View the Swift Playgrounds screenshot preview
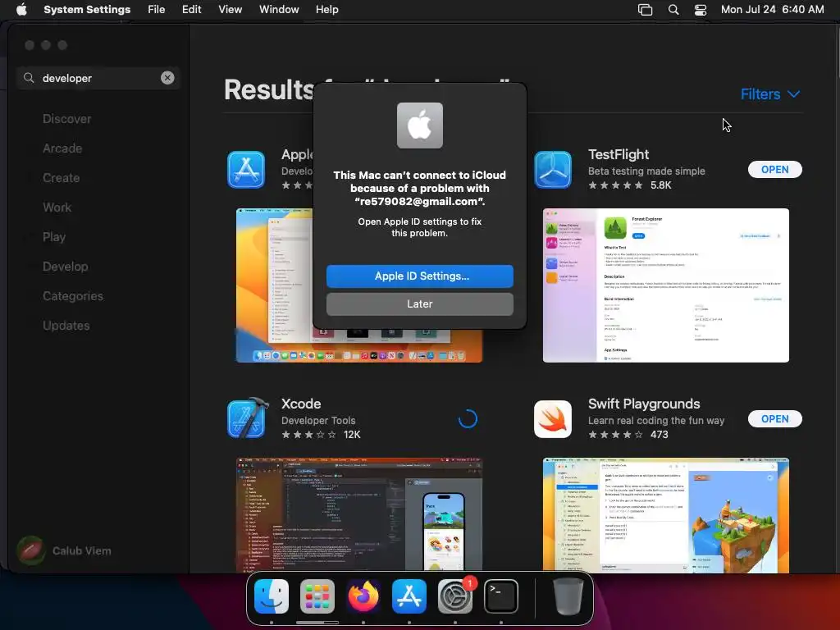Viewport: 840px width, 630px height. click(x=665, y=515)
